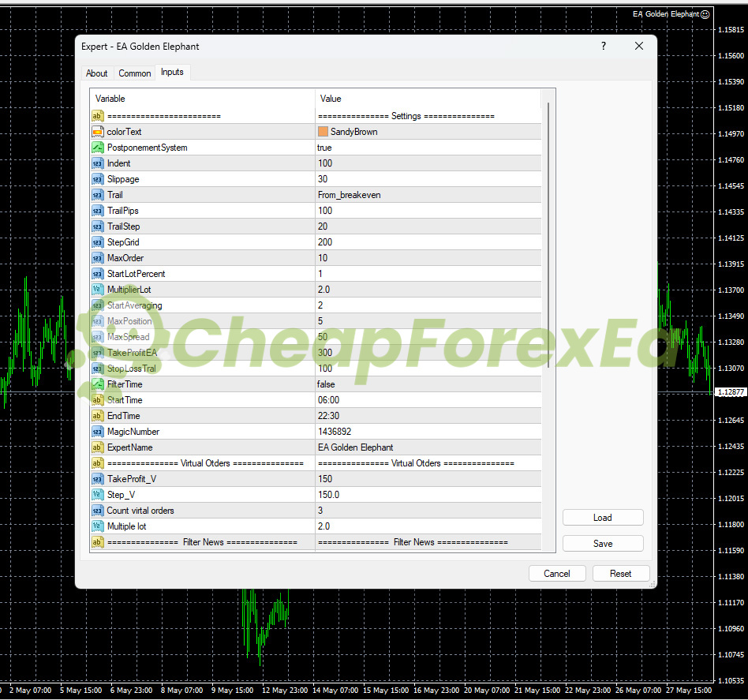Click the Multiple lot double type icon
This screenshot has width=748, height=700.
[97, 526]
